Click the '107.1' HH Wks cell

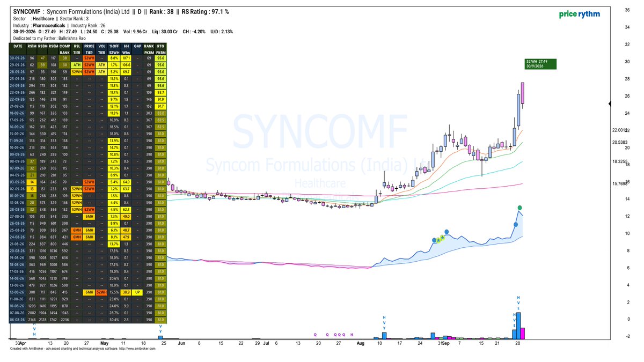pyautogui.click(x=127, y=58)
